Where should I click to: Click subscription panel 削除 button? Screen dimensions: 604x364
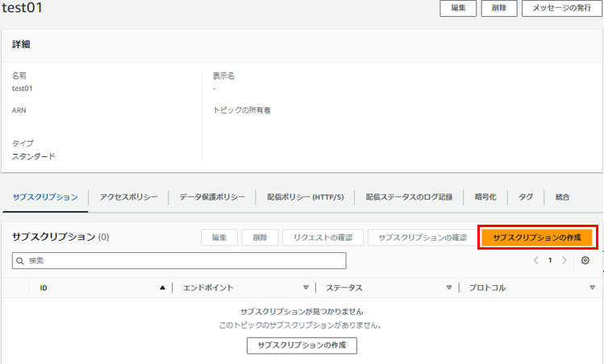coord(260,238)
